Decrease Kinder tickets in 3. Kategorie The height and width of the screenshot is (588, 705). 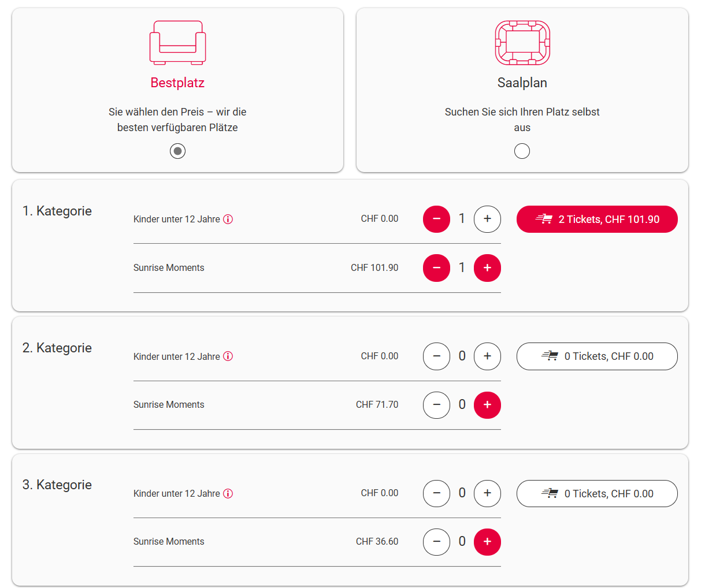[436, 493]
